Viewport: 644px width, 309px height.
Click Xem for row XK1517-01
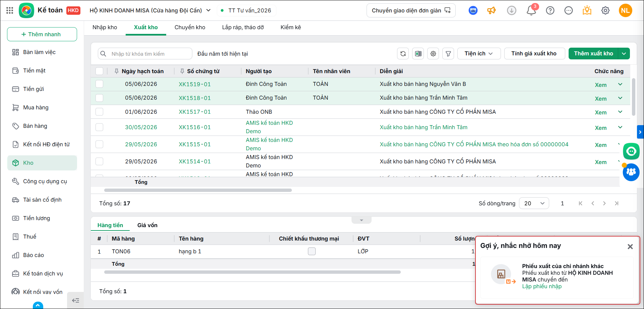click(x=600, y=112)
